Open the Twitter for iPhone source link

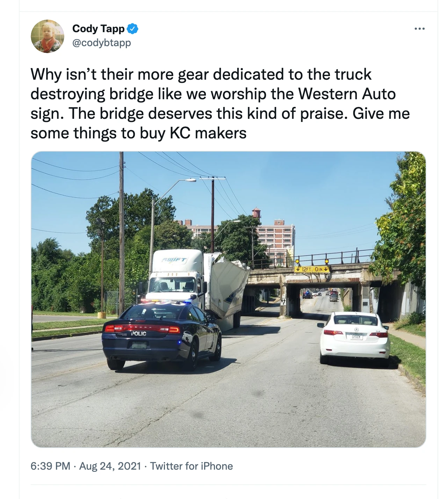[x=192, y=466]
